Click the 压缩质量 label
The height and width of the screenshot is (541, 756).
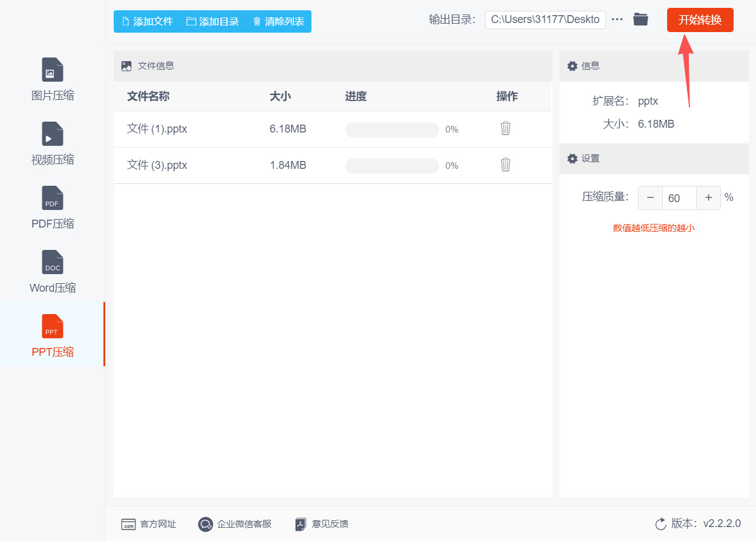605,197
